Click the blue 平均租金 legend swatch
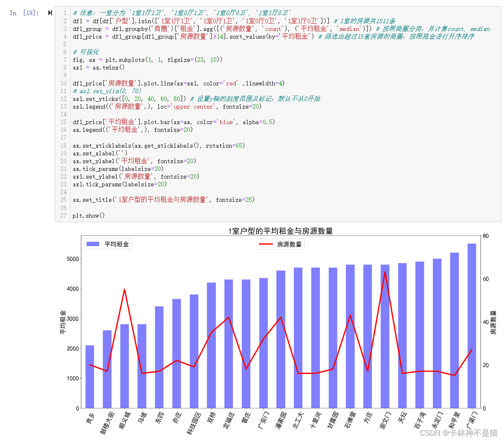 pos(93,244)
